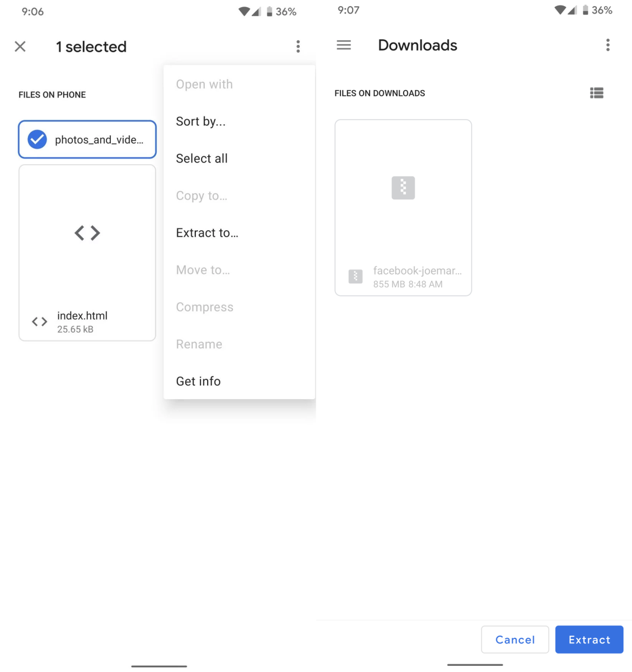
Task: Click the '25.65 kB' file size
Action: (75, 330)
